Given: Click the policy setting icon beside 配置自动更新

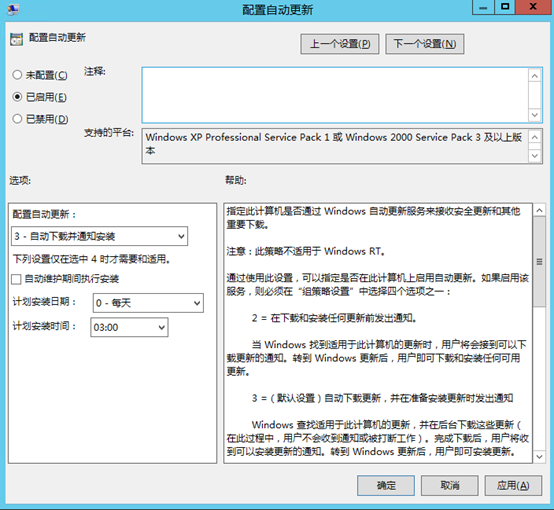Looking at the screenshot, I should [16, 39].
